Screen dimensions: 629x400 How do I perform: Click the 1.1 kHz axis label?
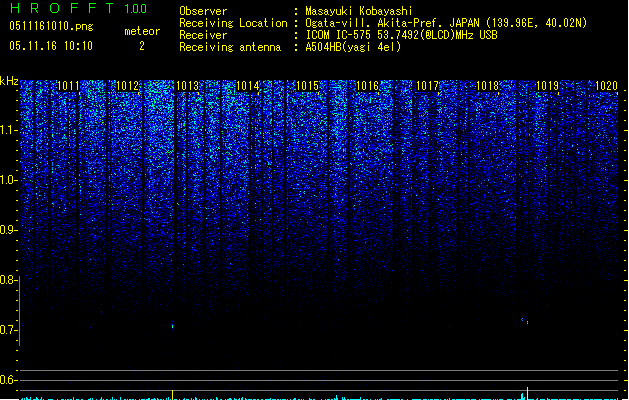(x=8, y=130)
